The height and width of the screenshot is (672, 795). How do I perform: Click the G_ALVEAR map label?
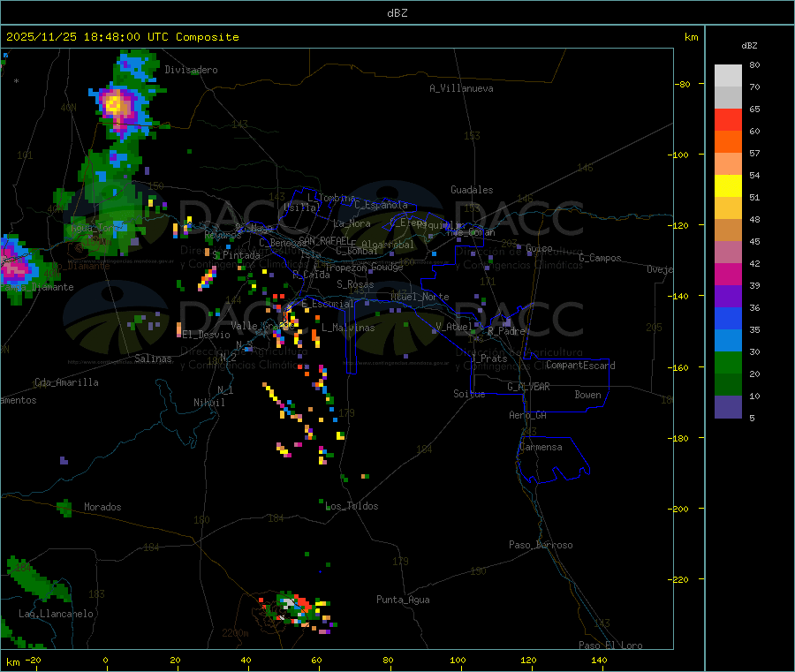pyautogui.click(x=528, y=387)
